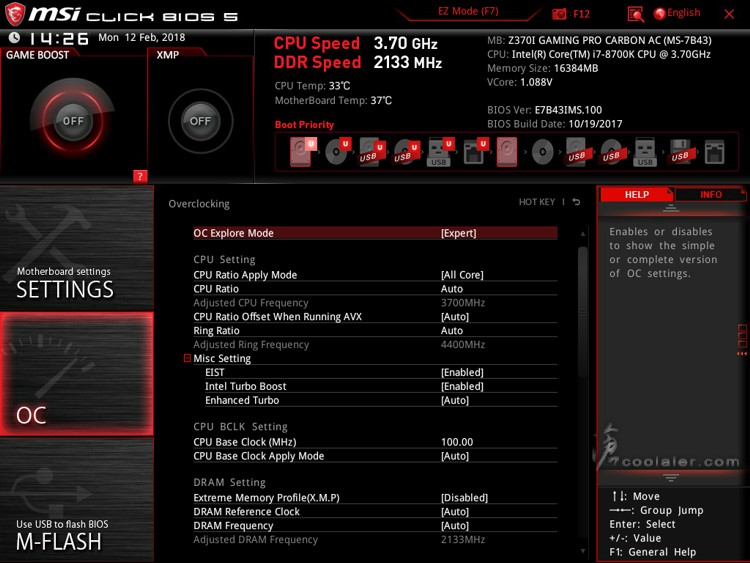Image resolution: width=750 pixels, height=563 pixels.
Task: Open M-FLASH USB BIOS flash section
Action: click(x=77, y=500)
